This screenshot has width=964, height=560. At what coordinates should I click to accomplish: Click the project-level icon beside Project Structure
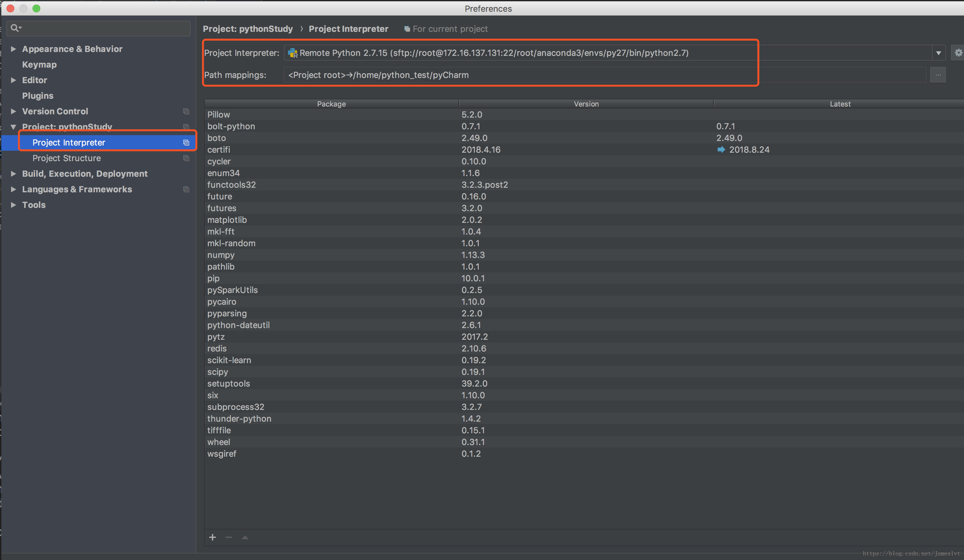(186, 158)
